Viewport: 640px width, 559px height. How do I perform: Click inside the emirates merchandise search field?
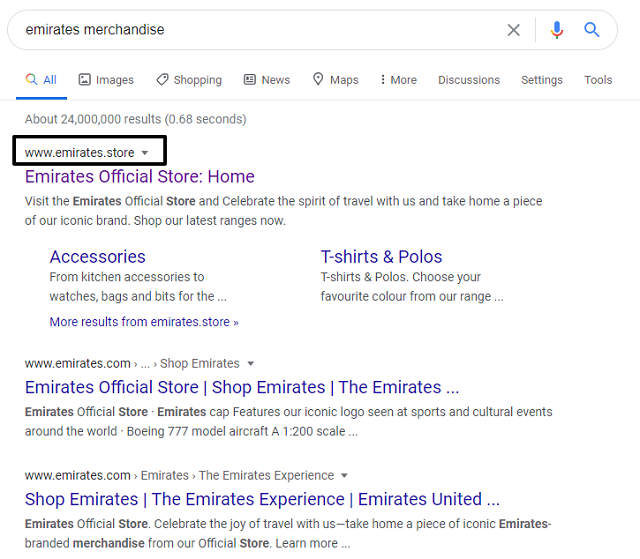[x=250, y=30]
